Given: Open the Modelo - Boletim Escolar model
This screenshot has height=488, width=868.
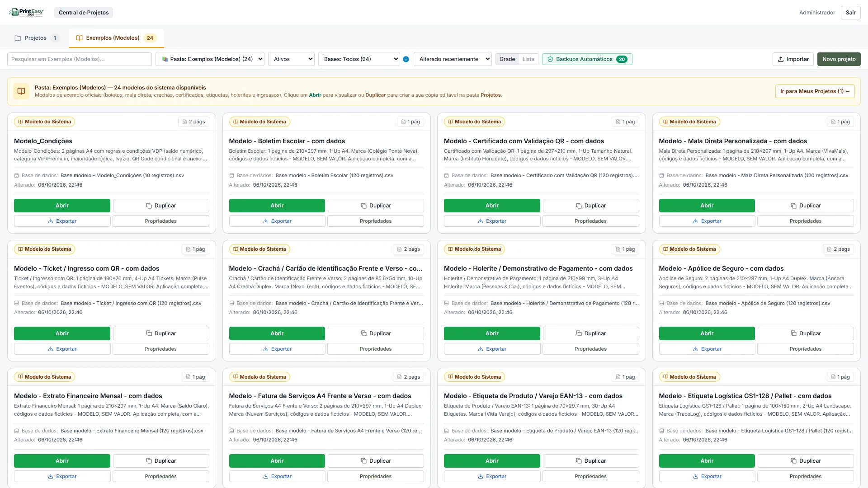Looking at the screenshot, I should tap(277, 206).
